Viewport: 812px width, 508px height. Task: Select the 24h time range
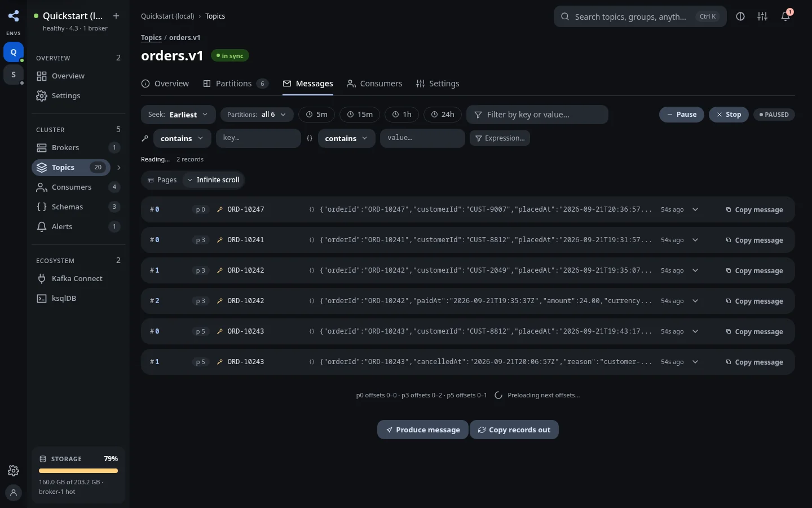(443, 115)
